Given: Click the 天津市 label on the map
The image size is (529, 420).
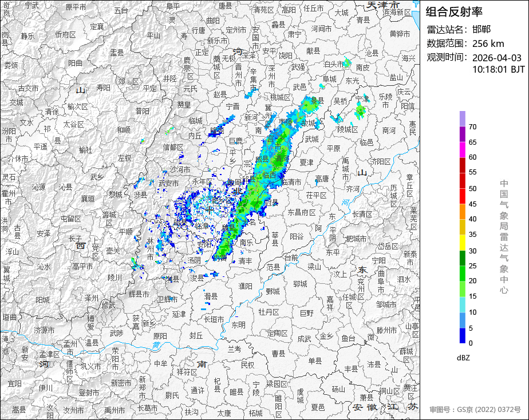Looking at the screenshot, I should pos(383,5).
